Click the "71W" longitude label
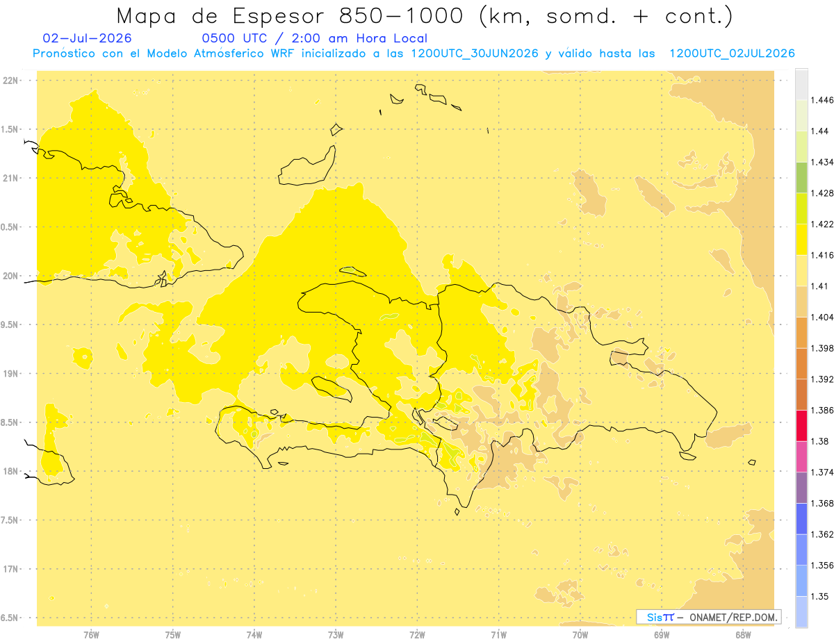The height and width of the screenshot is (644, 834). 498,634
